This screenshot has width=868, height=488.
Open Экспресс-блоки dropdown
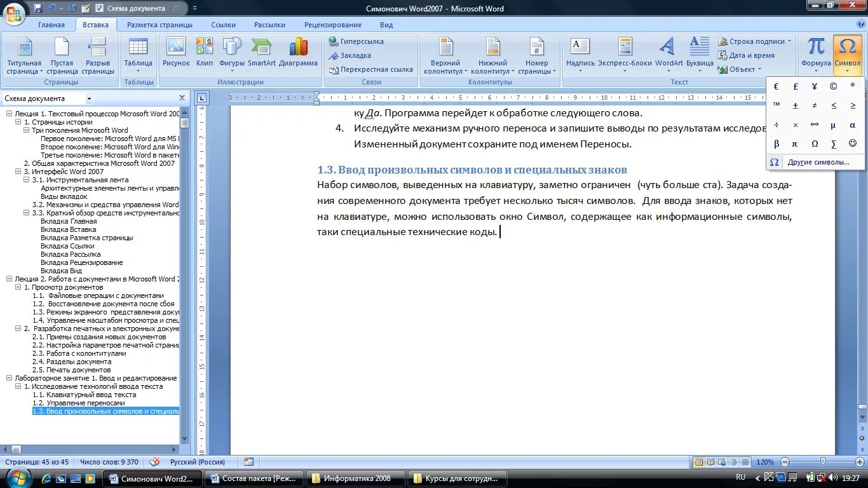coord(625,56)
